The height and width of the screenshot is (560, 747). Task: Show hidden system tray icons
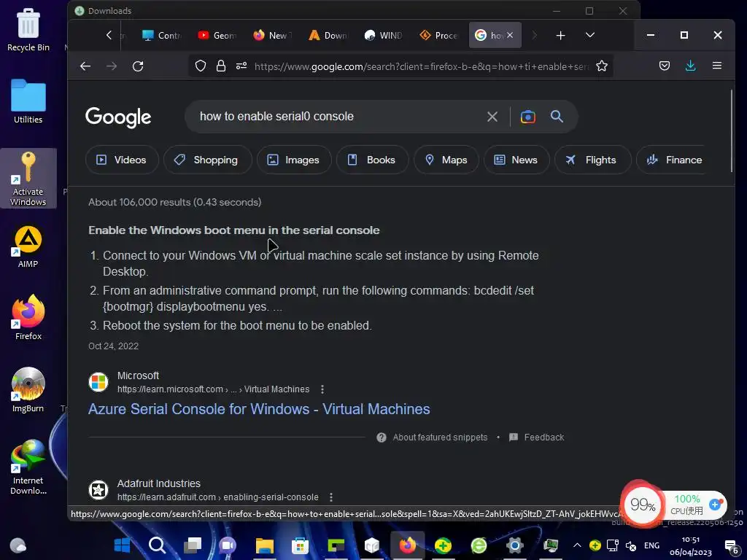(x=577, y=545)
